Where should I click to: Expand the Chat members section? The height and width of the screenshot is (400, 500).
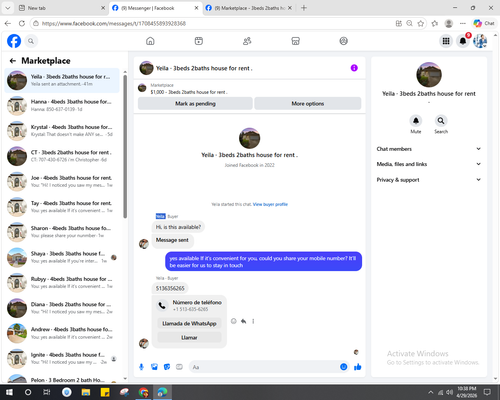click(x=429, y=149)
